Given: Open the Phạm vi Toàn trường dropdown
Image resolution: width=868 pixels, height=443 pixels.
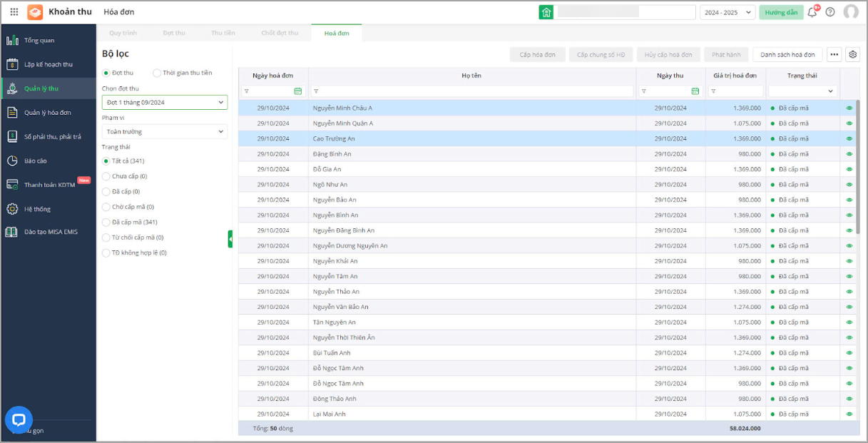Looking at the screenshot, I should point(165,132).
